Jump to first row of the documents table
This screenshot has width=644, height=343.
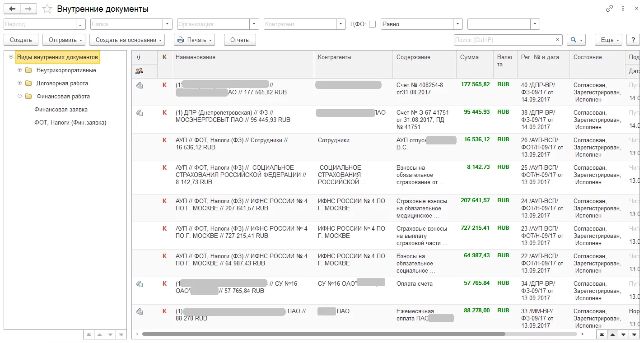click(x=602, y=334)
